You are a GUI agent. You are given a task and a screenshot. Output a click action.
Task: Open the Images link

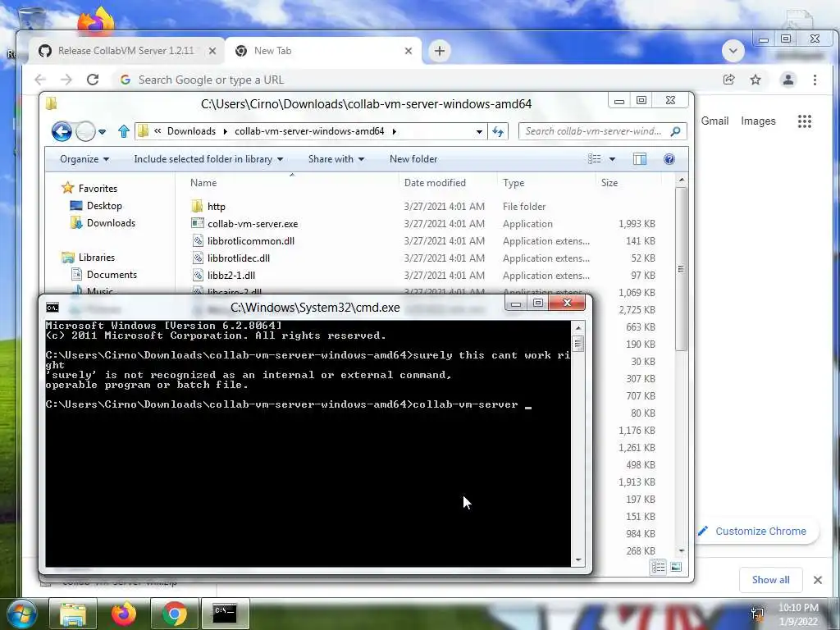(758, 121)
